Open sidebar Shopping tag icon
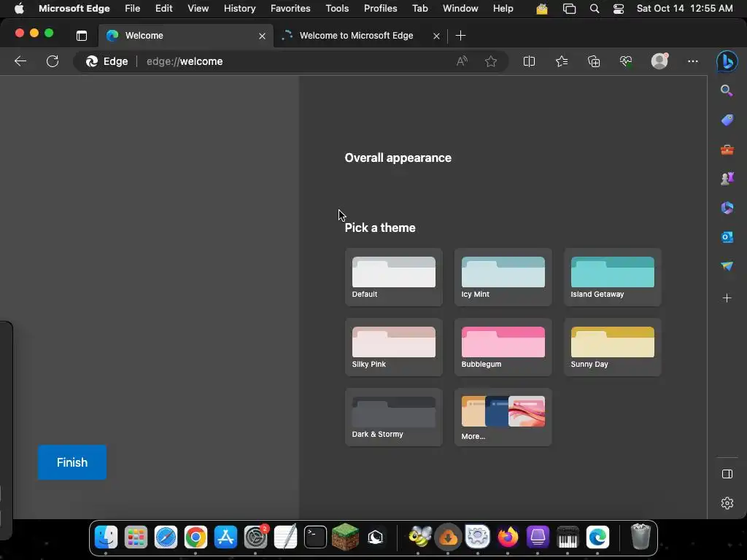Viewport: 747px width, 560px height. point(727,120)
